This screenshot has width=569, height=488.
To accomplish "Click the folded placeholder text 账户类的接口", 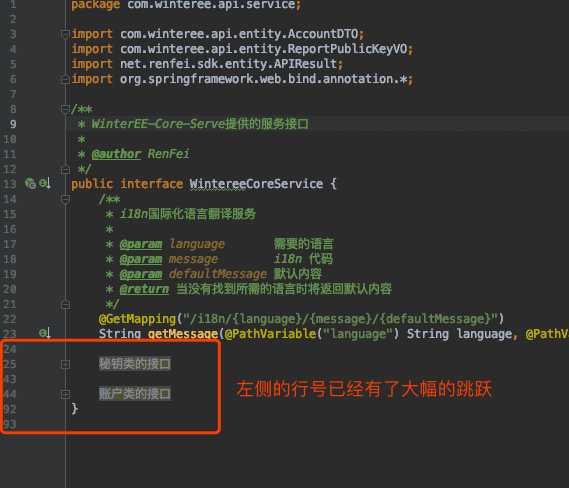I will click(135, 394).
